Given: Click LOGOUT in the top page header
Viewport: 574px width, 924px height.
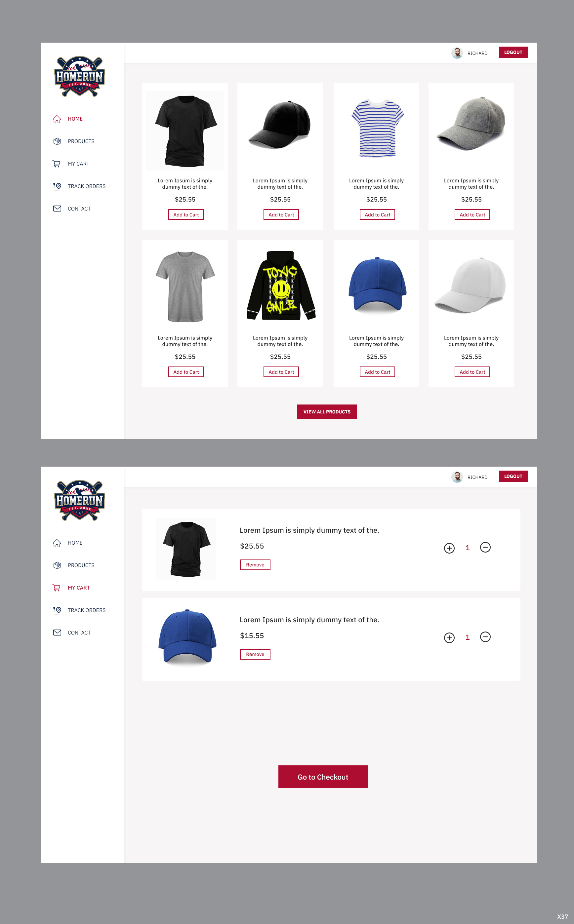Looking at the screenshot, I should [513, 52].
